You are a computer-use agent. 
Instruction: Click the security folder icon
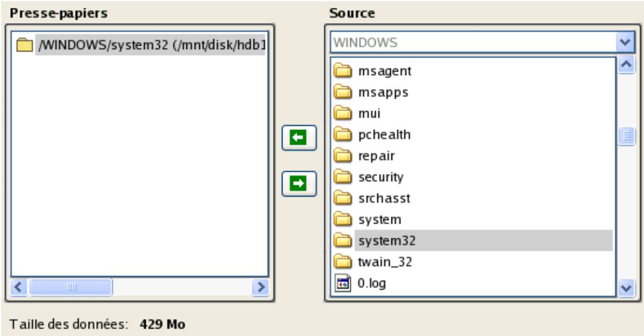tap(342, 177)
